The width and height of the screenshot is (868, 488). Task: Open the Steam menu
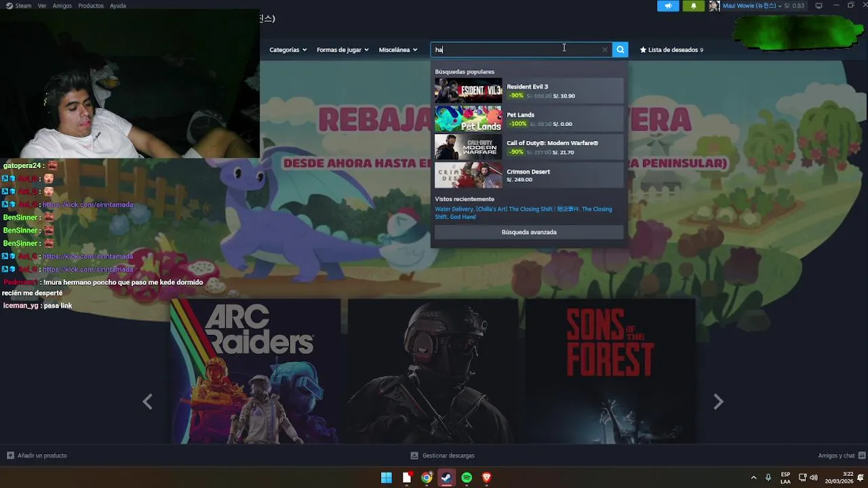coord(23,5)
